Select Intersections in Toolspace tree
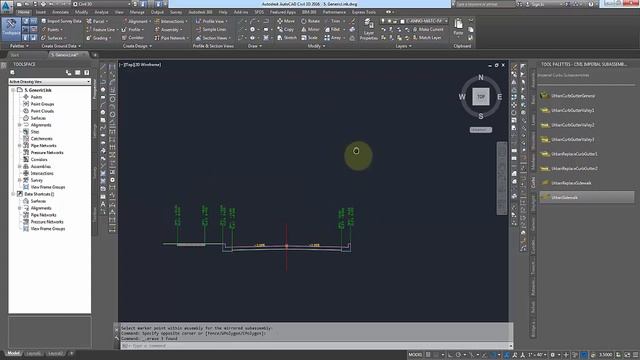Image resolution: width=640 pixels, height=360 pixels. (42, 173)
